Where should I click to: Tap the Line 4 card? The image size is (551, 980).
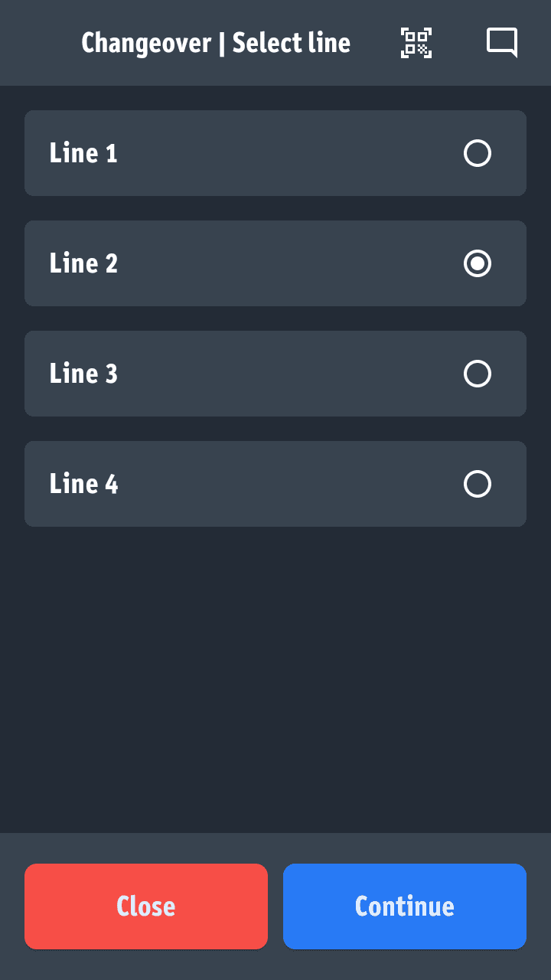click(x=275, y=484)
